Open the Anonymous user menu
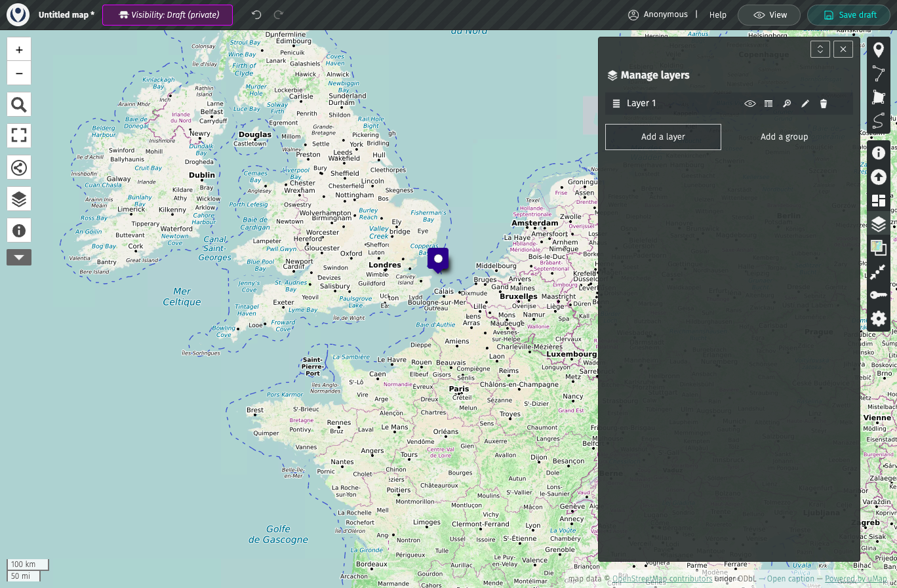Image resolution: width=897 pixels, height=588 pixels. tap(658, 14)
